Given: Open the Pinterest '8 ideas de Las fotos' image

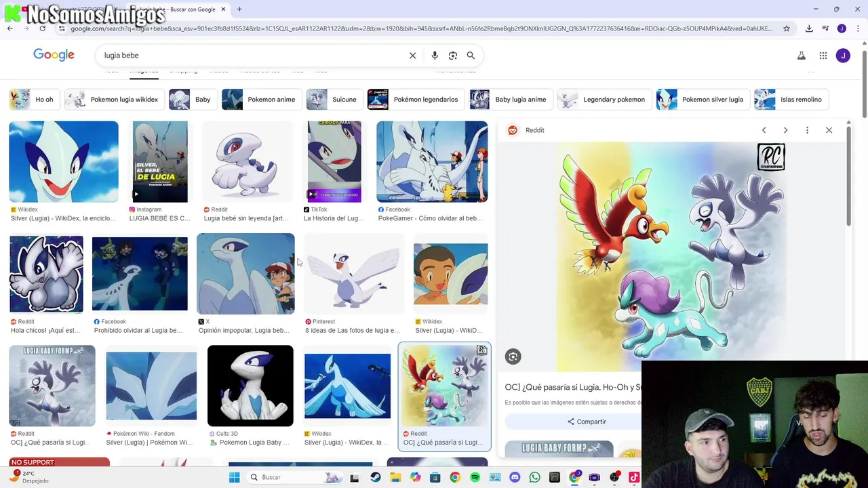Looking at the screenshot, I should pos(353,274).
